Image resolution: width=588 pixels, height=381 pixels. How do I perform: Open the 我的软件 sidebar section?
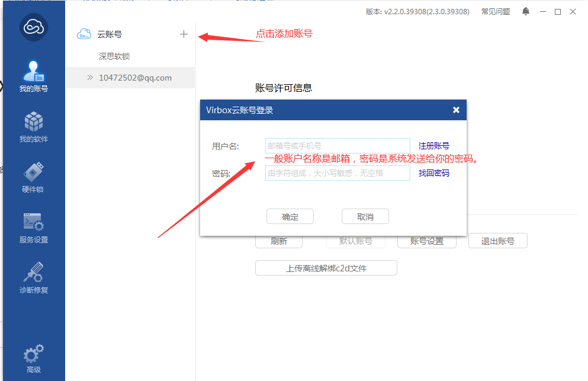point(34,127)
